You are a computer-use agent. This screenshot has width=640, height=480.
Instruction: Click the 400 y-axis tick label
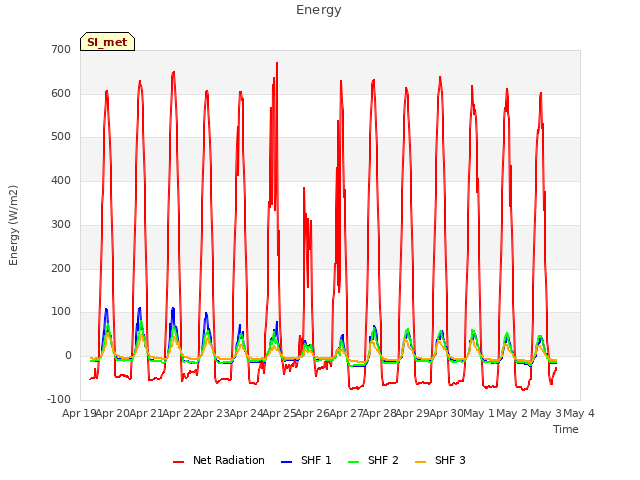tap(61, 180)
